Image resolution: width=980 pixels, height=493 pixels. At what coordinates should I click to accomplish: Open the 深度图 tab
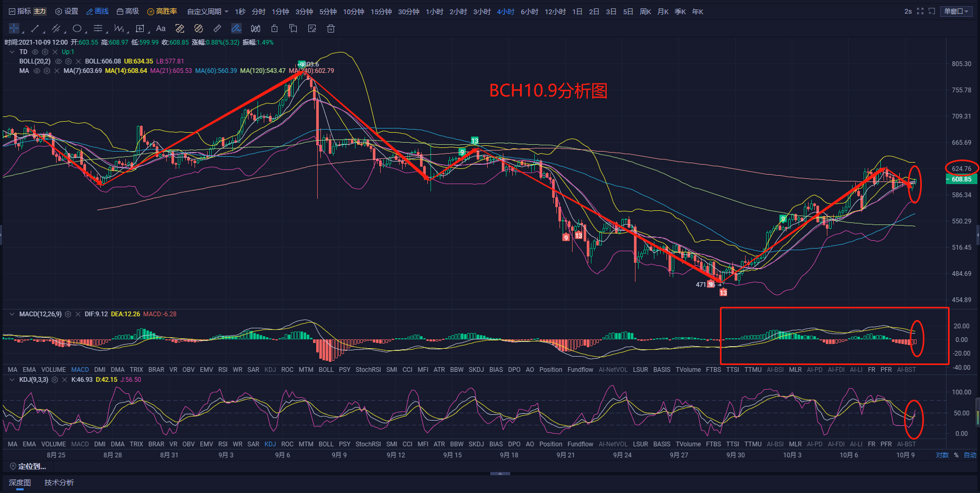click(x=20, y=483)
